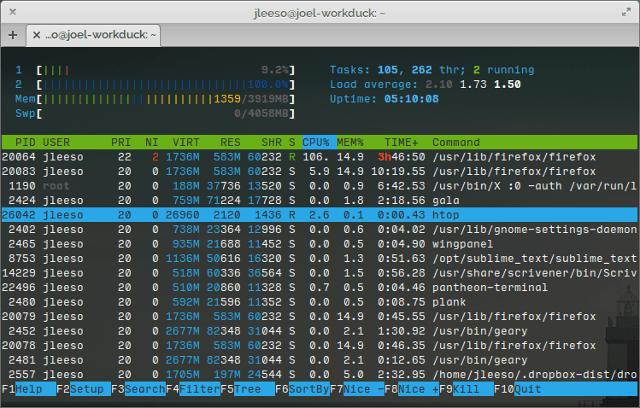Click F10 Quit to exit htop
Viewport: 640px width, 408px height.
tap(520, 389)
